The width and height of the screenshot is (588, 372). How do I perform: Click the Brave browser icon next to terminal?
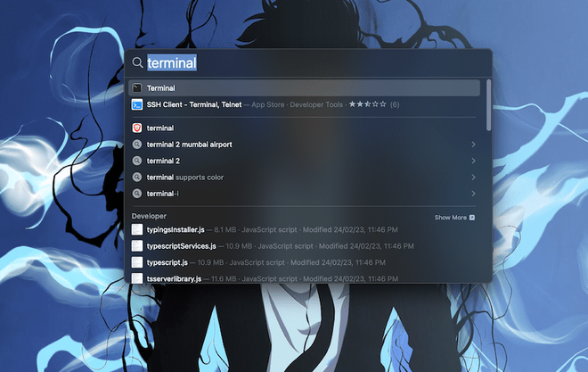[137, 128]
